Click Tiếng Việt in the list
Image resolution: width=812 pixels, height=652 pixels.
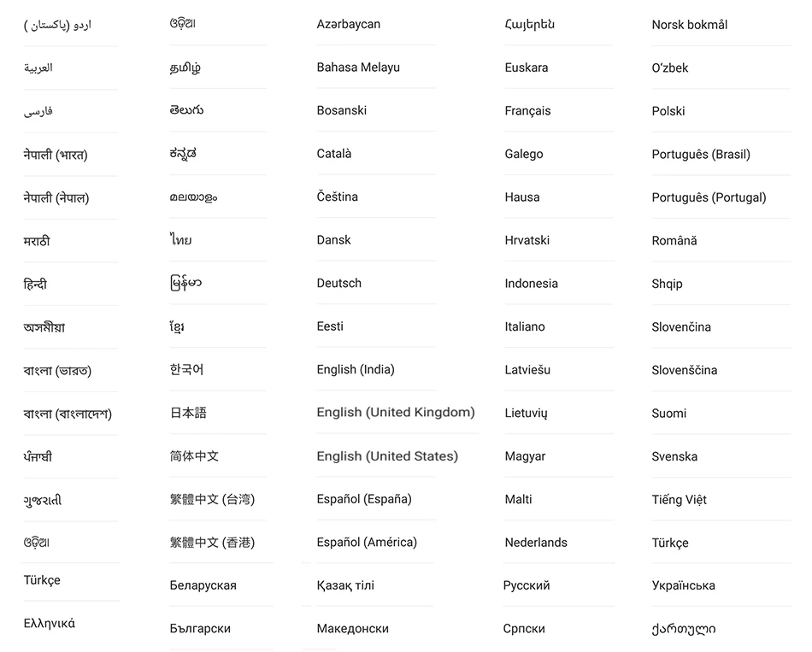679,499
